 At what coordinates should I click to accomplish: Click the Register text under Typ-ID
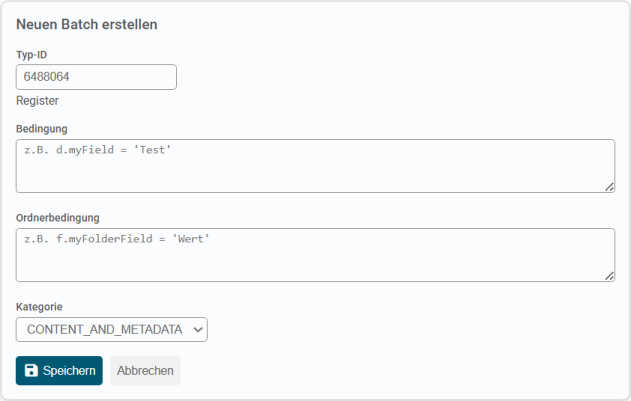pyautogui.click(x=37, y=101)
